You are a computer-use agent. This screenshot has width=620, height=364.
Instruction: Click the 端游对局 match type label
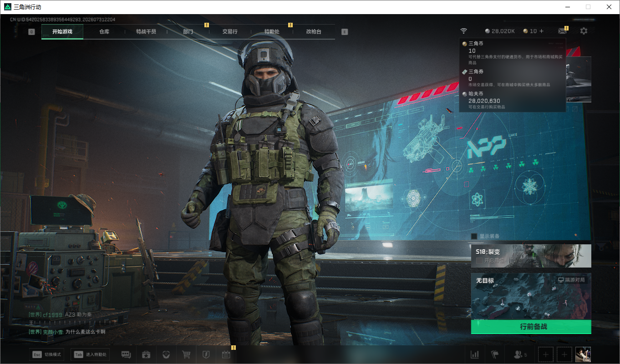tap(572, 280)
